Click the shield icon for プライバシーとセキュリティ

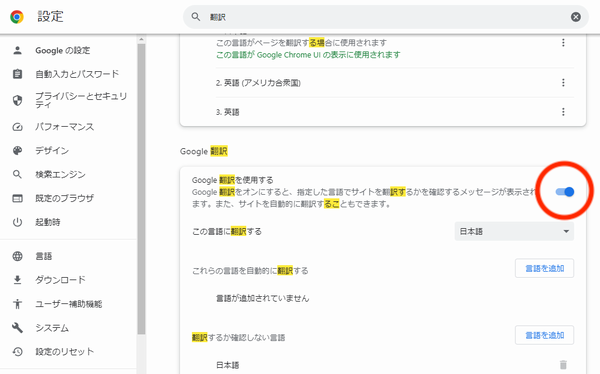coord(17,100)
